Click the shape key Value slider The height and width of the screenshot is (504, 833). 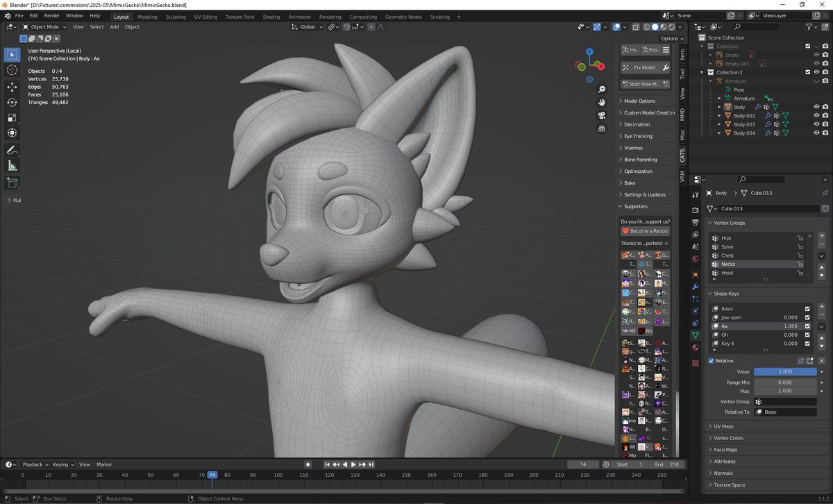click(785, 371)
